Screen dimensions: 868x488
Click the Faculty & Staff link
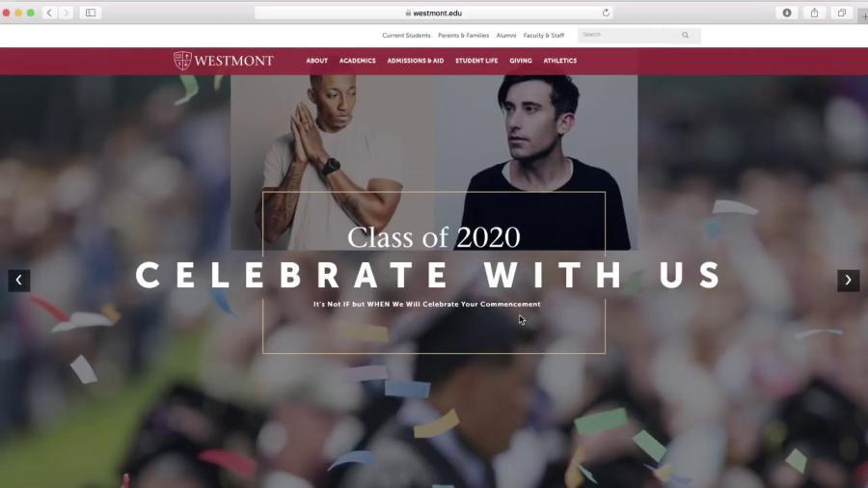click(544, 36)
